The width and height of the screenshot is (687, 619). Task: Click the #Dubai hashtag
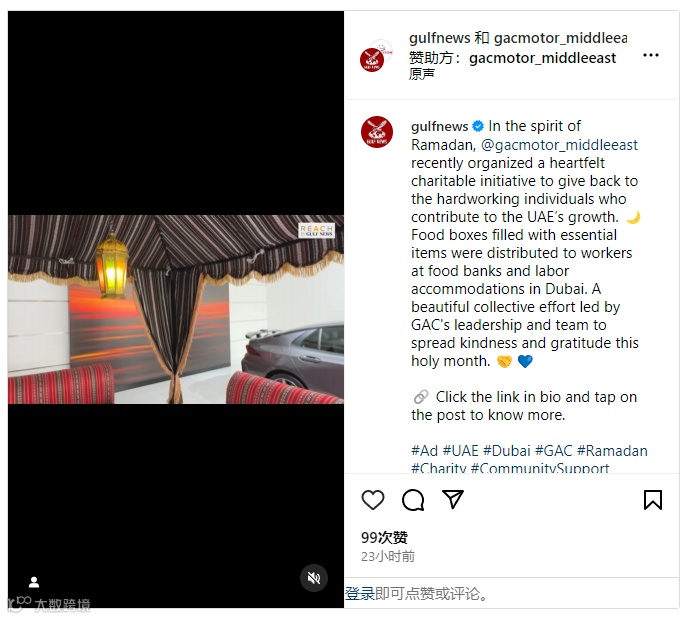point(506,450)
